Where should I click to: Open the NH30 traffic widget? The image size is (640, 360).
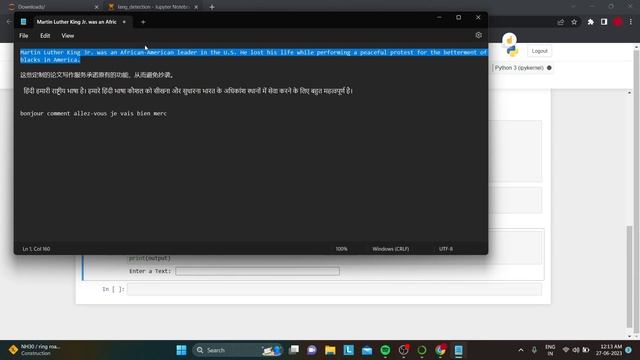35,350
